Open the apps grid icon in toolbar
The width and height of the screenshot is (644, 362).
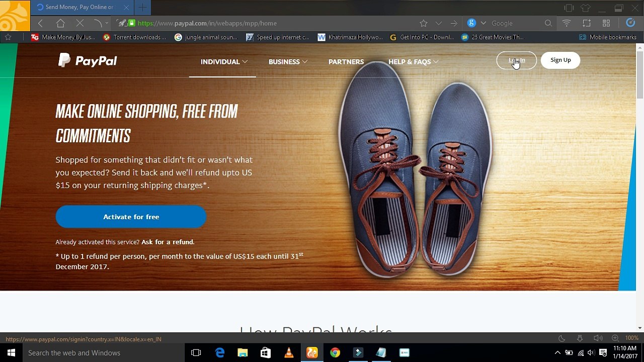point(606,23)
